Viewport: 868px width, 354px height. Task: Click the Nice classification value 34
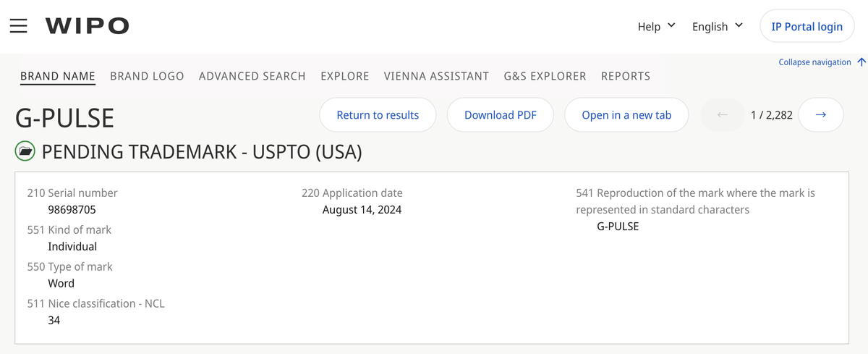click(54, 320)
